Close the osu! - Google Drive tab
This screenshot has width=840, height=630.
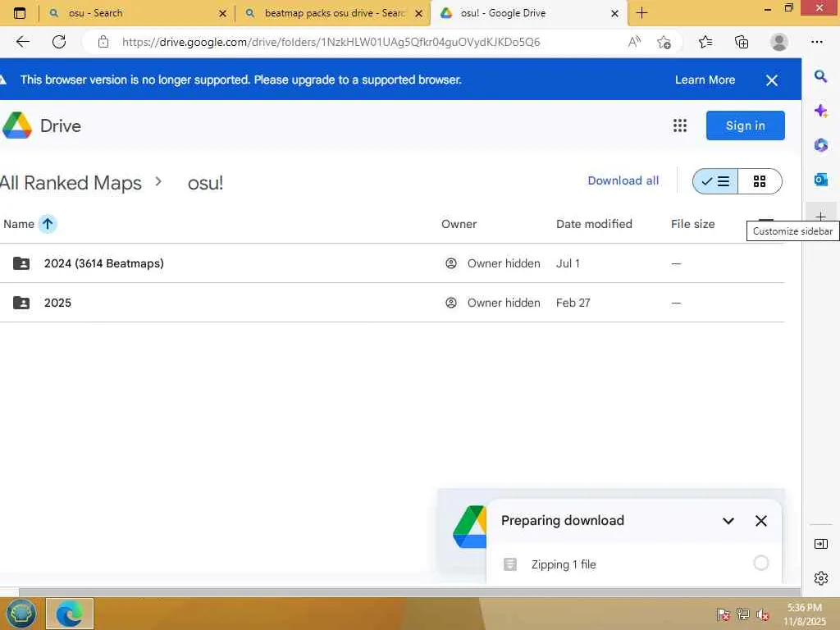pos(615,13)
